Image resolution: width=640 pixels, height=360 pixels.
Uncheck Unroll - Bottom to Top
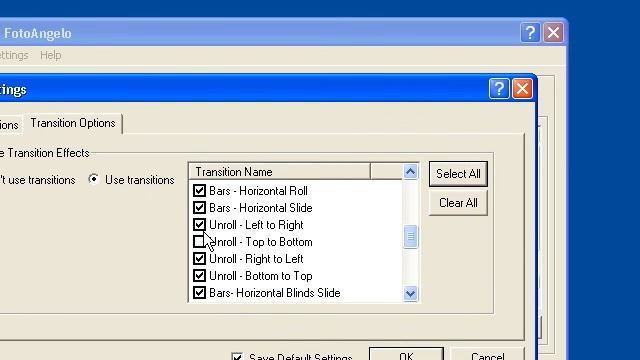tap(199, 276)
